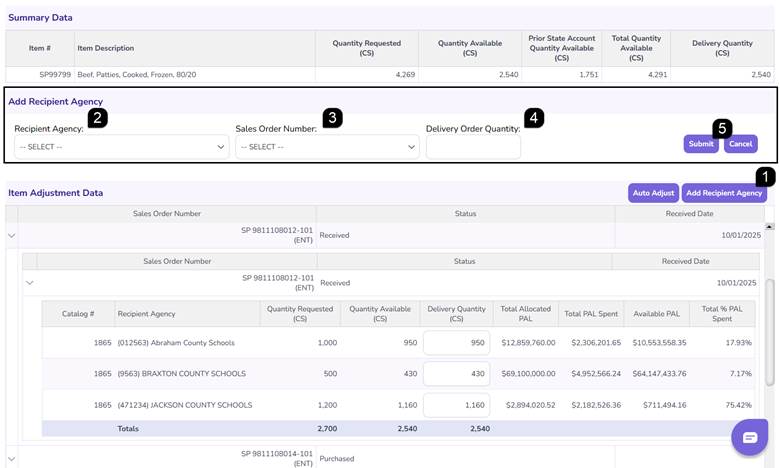Edit Abraham County Schools delivery quantity
The width and height of the screenshot is (780, 468).
[x=456, y=343]
